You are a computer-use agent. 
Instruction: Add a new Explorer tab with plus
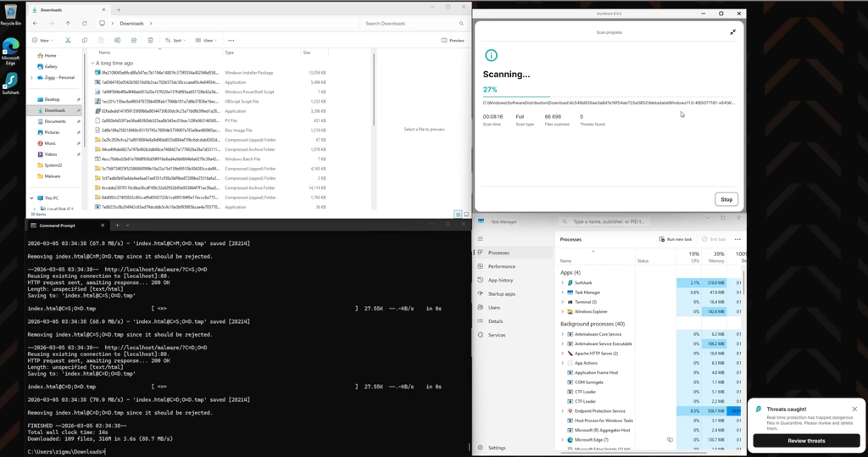[x=119, y=10]
